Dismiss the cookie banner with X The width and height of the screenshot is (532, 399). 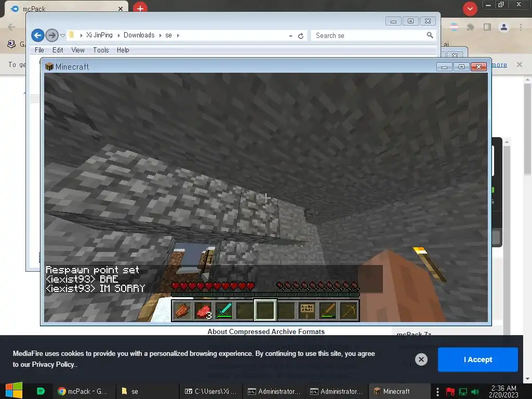421,360
